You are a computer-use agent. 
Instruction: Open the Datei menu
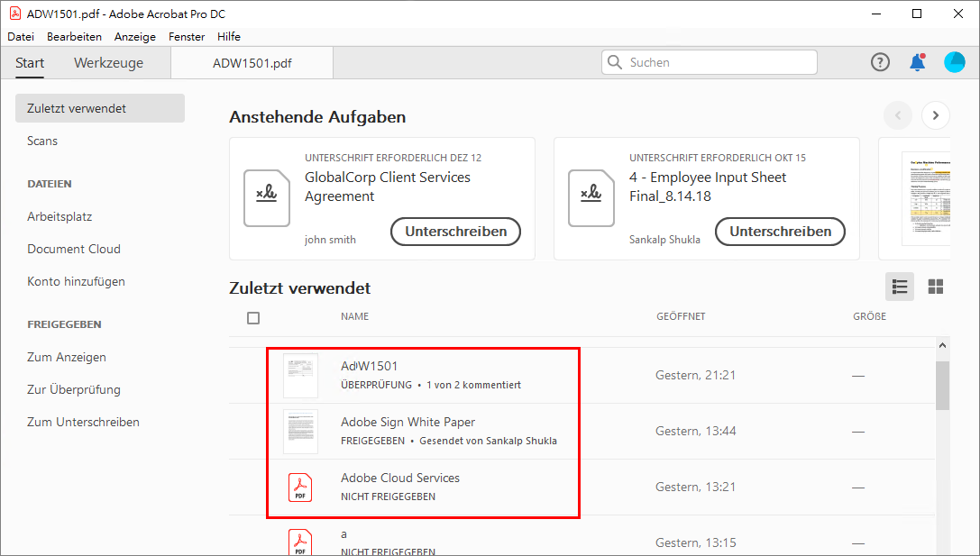coord(21,37)
